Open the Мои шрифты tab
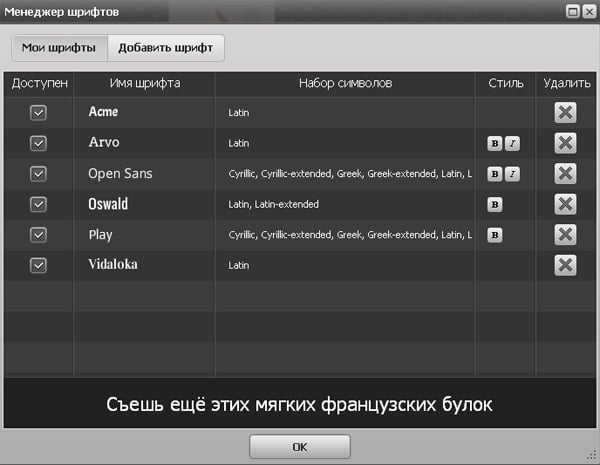 pos(59,48)
